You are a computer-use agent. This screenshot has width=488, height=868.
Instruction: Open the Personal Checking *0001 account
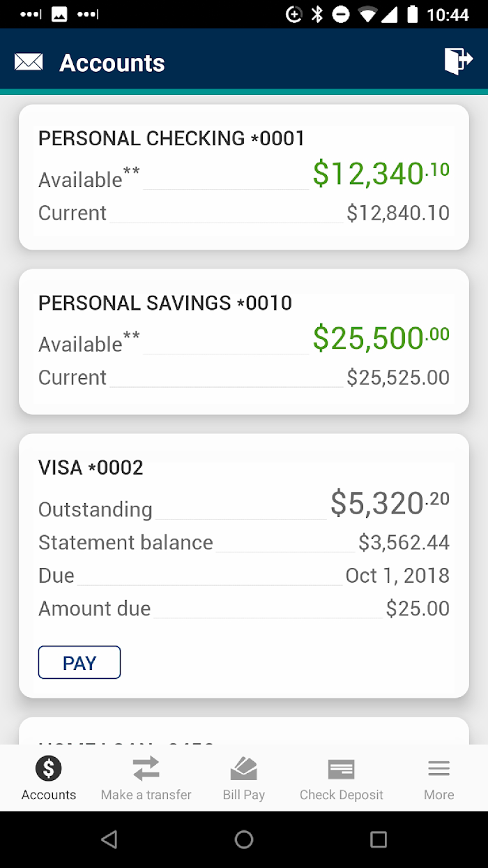coord(171,138)
